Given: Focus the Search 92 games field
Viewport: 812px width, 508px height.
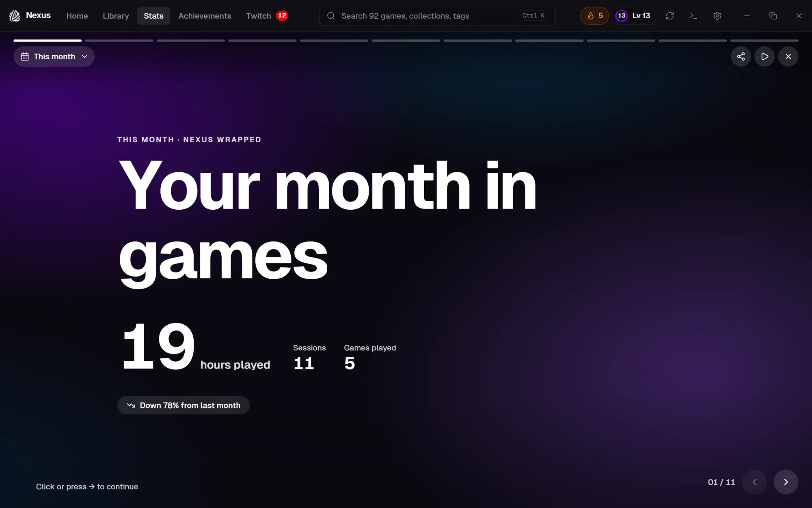Looking at the screenshot, I should point(437,16).
